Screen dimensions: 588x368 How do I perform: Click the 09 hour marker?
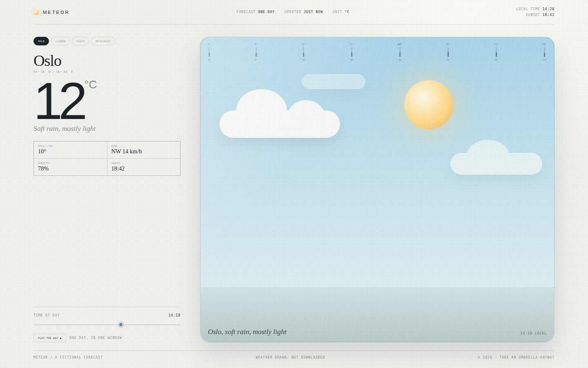352,52
